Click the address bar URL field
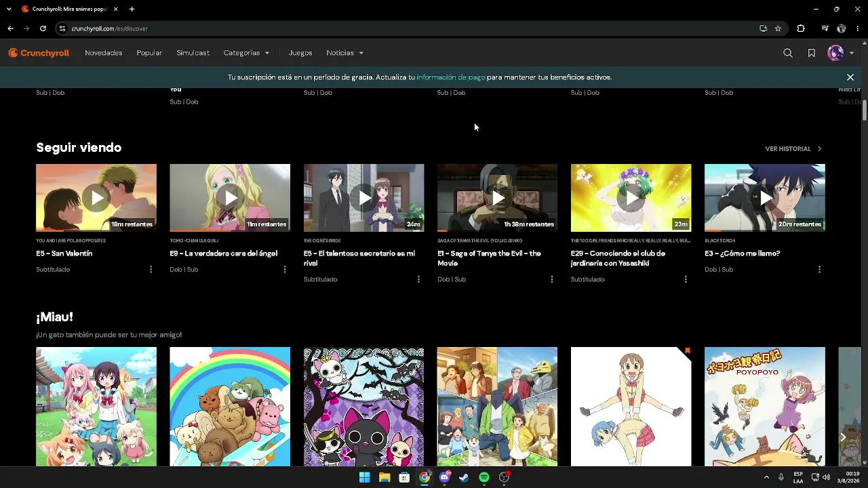868x488 pixels. tap(407, 28)
